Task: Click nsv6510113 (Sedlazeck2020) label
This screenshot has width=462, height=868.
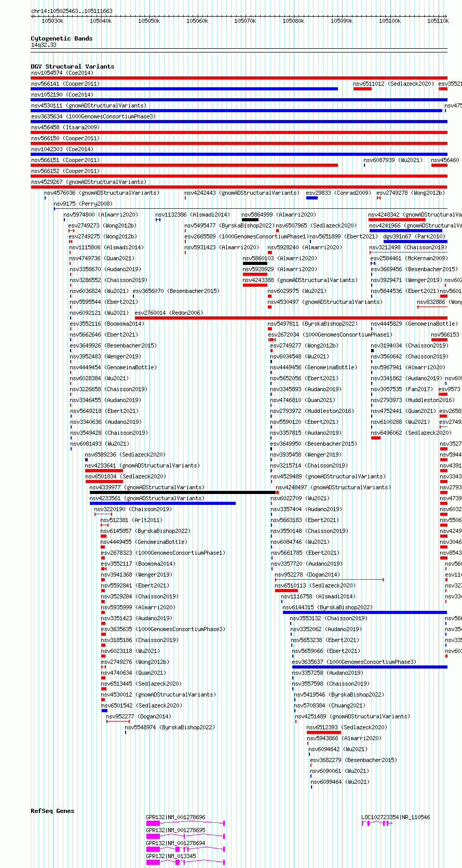Action: coord(315,585)
